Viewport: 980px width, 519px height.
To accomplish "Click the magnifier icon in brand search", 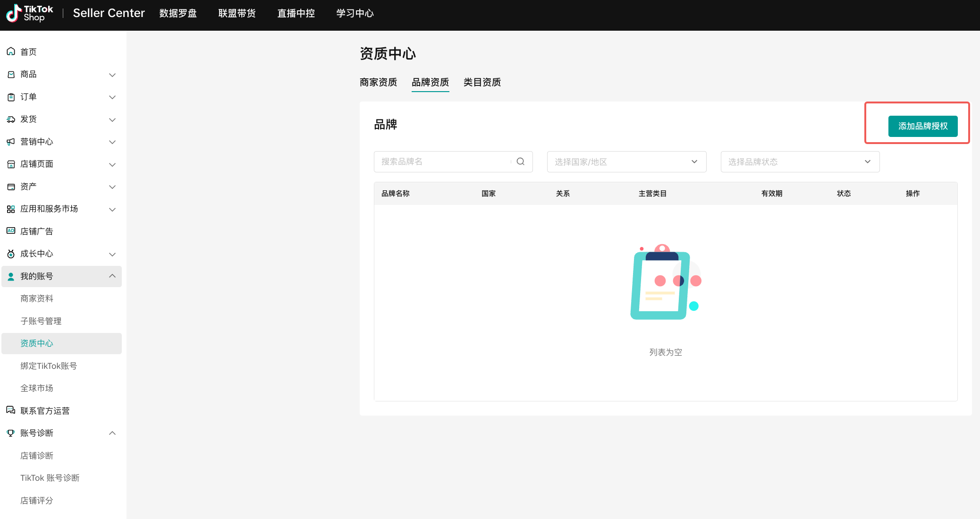I will 520,162.
